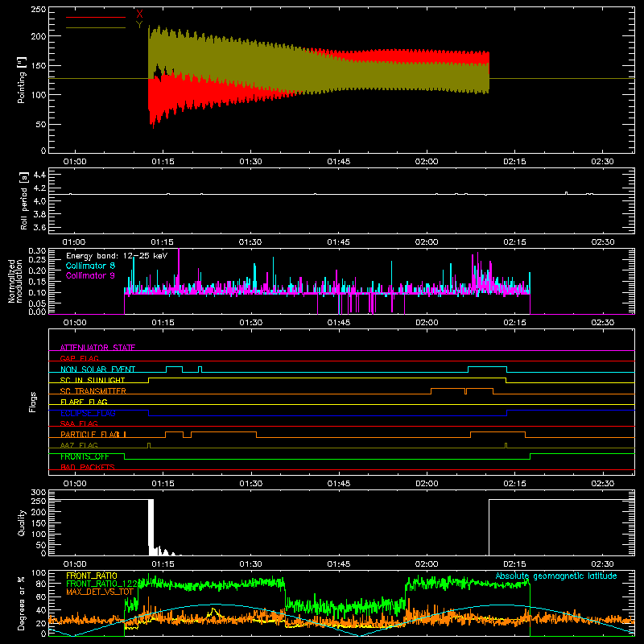Viewport: 644px width, 644px height.
Task: Click the Flags axis title
Action: pyautogui.click(x=32, y=402)
